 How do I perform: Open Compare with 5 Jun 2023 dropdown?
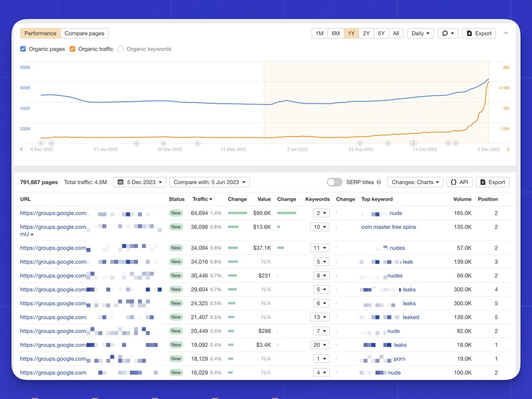[x=209, y=182]
